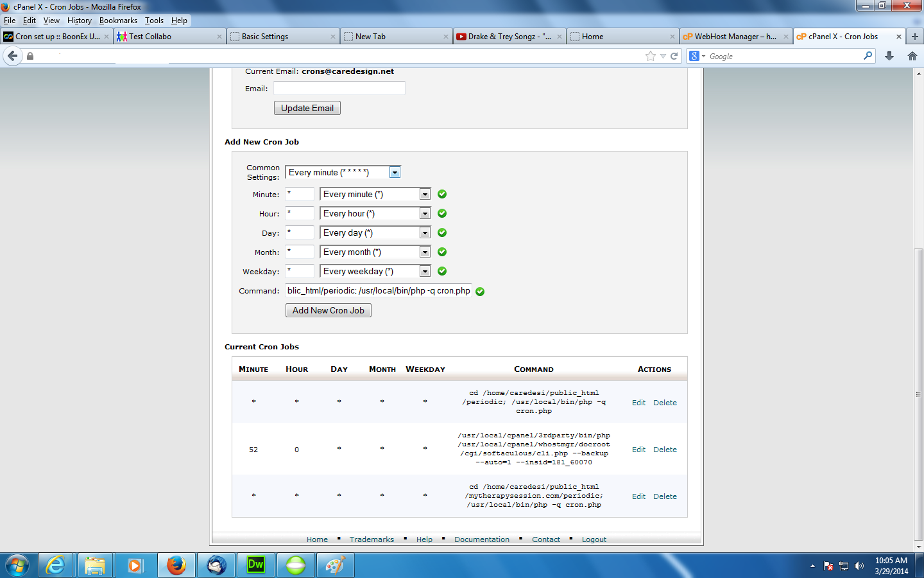Open the Every weekday dropdown

425,272
